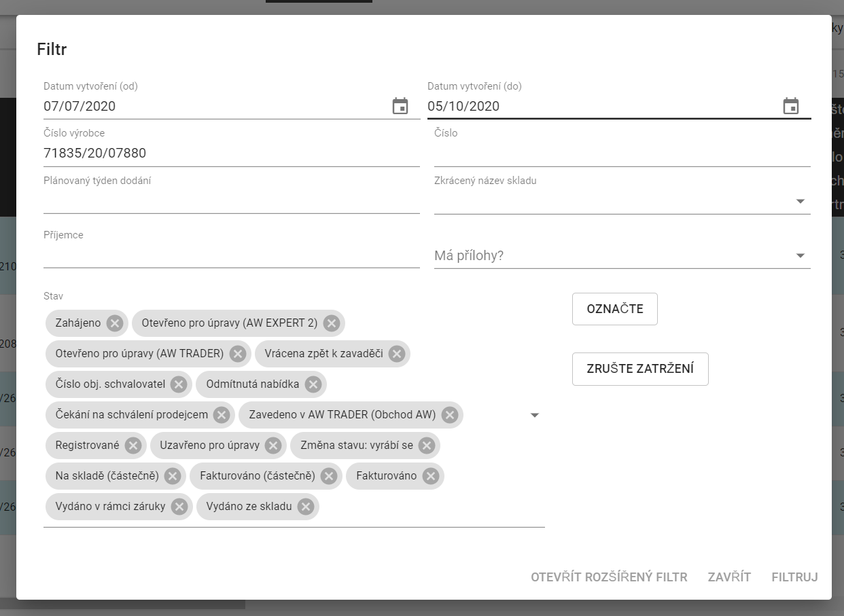Click the OZNAČTE button
This screenshot has width=844, height=616.
point(614,309)
